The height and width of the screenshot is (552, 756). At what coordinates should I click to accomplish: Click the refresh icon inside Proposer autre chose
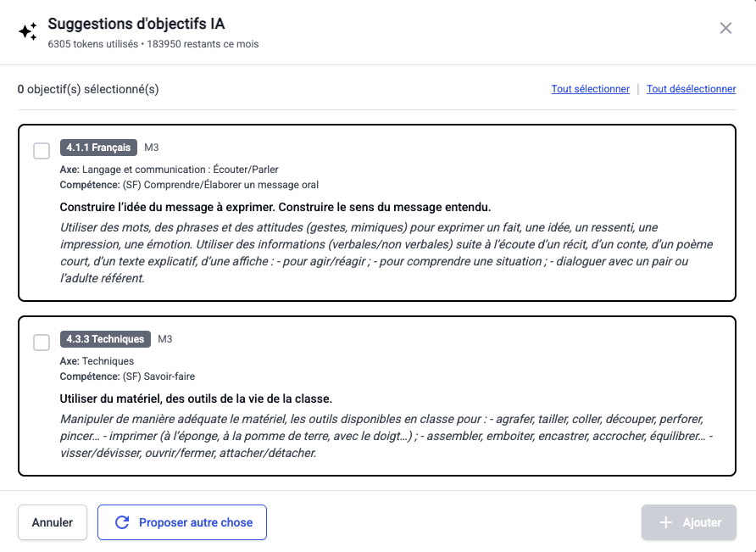(121, 522)
